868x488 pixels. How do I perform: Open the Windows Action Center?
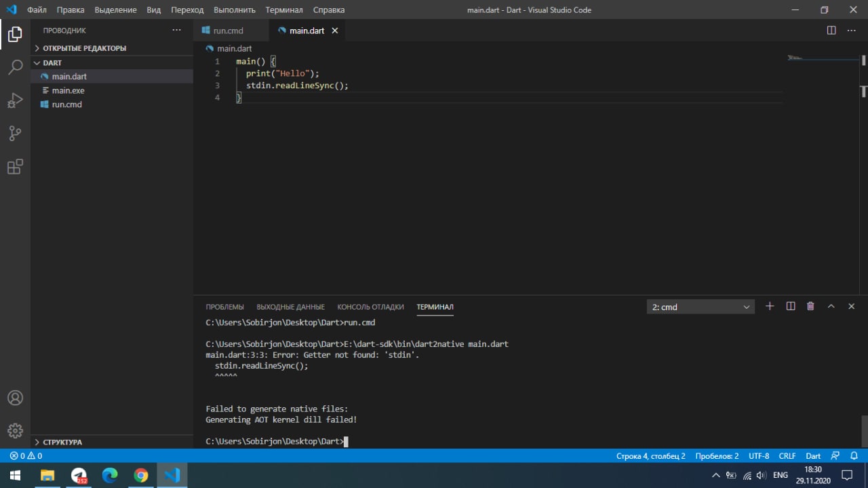[847, 475]
